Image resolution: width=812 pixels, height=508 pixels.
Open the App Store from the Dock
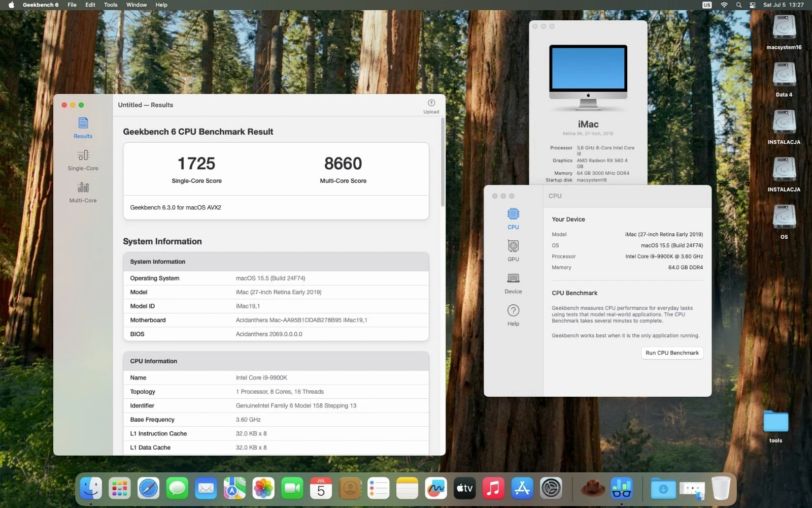[x=522, y=489]
